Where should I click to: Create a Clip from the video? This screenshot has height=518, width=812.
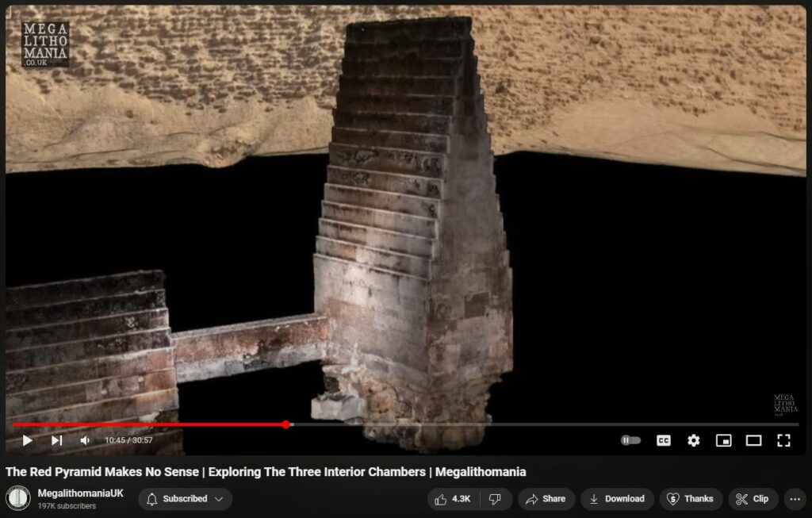pos(753,499)
